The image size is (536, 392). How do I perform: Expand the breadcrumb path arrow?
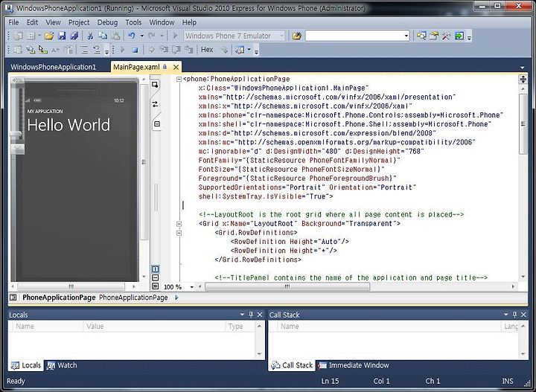pyautogui.click(x=176, y=298)
